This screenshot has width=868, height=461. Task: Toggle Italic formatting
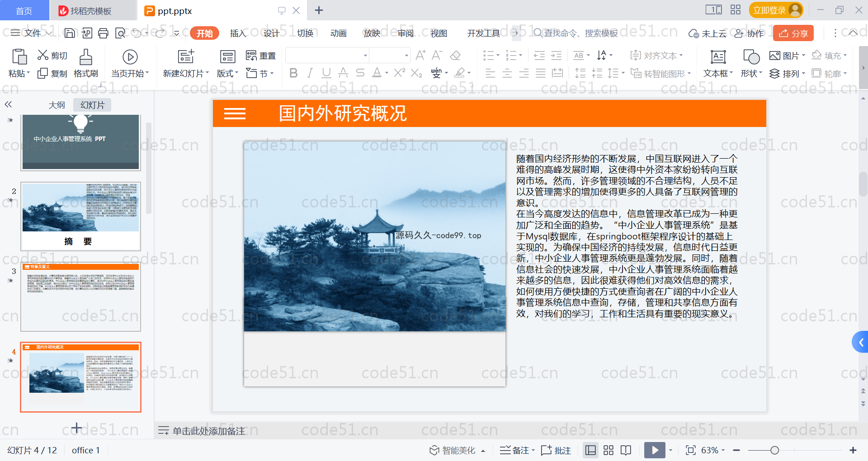pyautogui.click(x=310, y=73)
